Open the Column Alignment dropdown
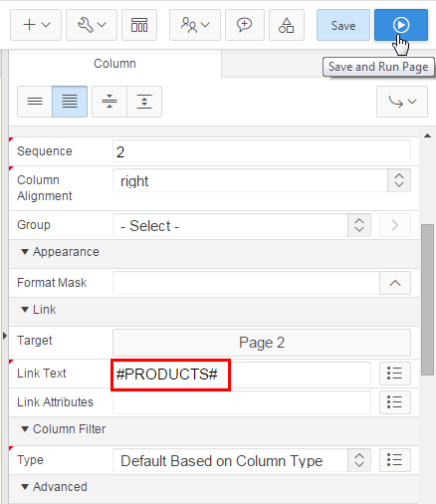436x504 pixels. point(262,180)
